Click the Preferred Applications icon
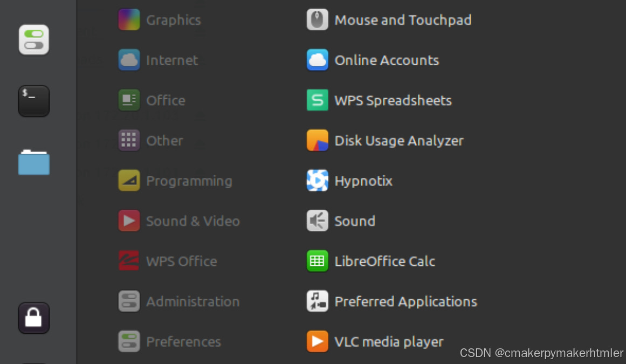This screenshot has width=626, height=364. (318, 301)
